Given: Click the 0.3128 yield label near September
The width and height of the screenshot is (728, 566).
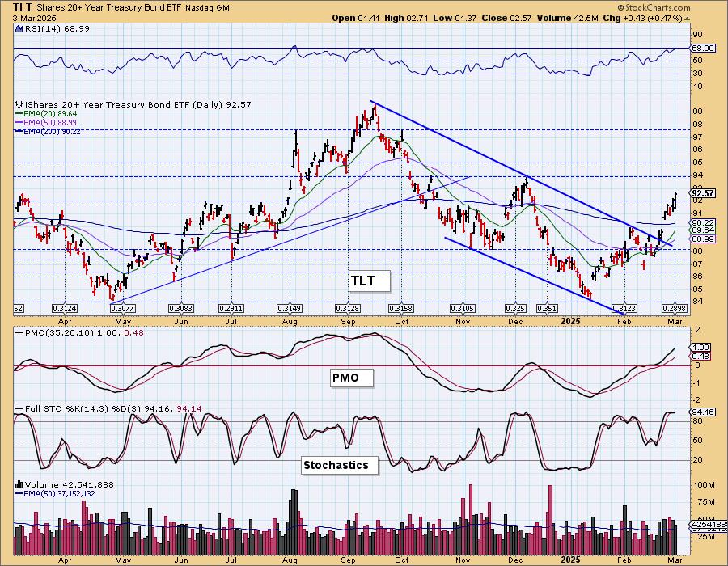Looking at the screenshot, I should pyautogui.click(x=348, y=309).
